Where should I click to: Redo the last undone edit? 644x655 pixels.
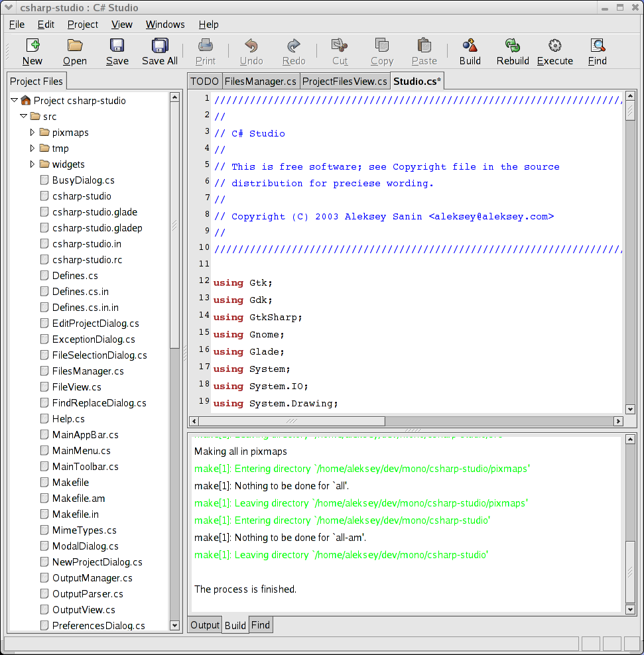pos(293,52)
